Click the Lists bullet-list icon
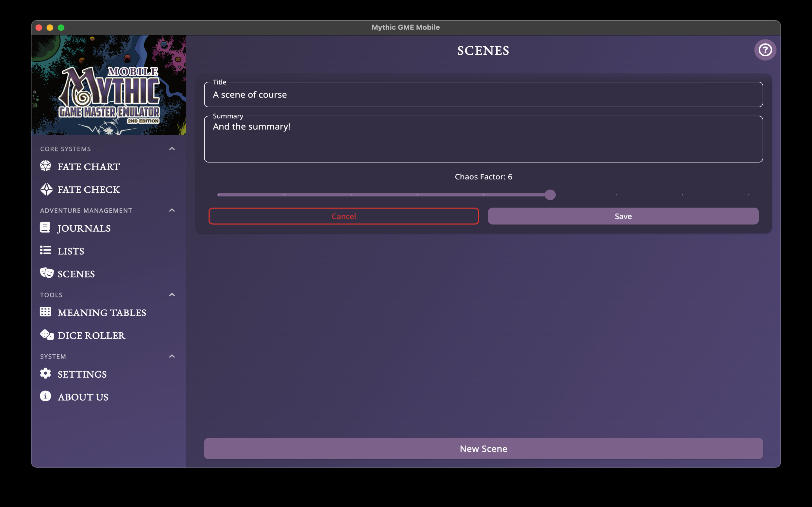Screen dimensions: 812x507 [x=46, y=250]
